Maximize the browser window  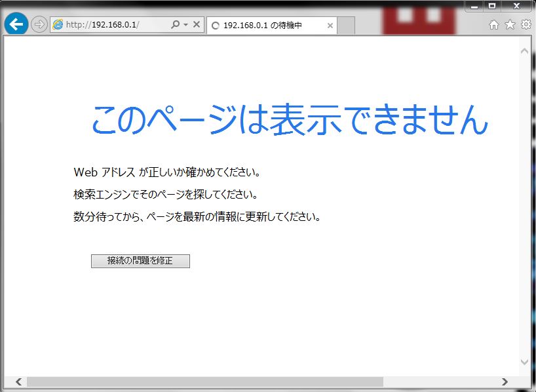(492, 6)
